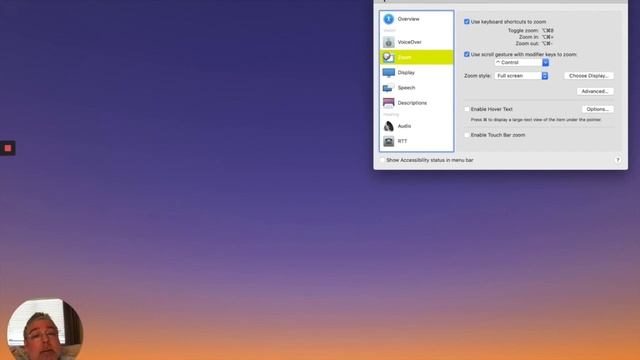640x360 pixels.
Task: Toggle Use keyboard shortcuts to zoom
Action: tap(467, 22)
